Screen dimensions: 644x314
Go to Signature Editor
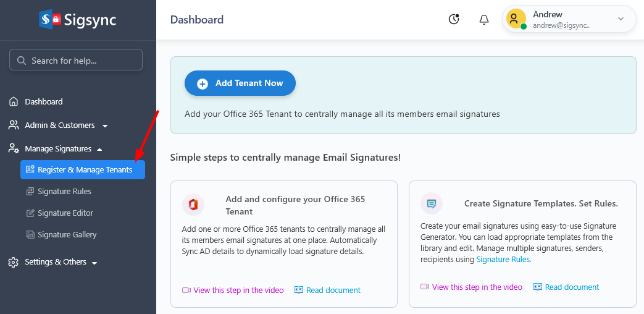(x=65, y=213)
